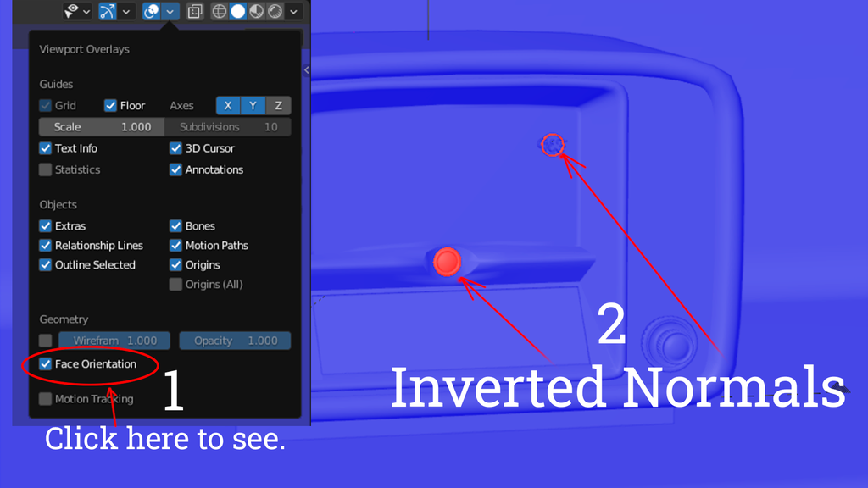The height and width of the screenshot is (488, 868).
Task: Select Solid viewport shading mode
Action: [237, 11]
